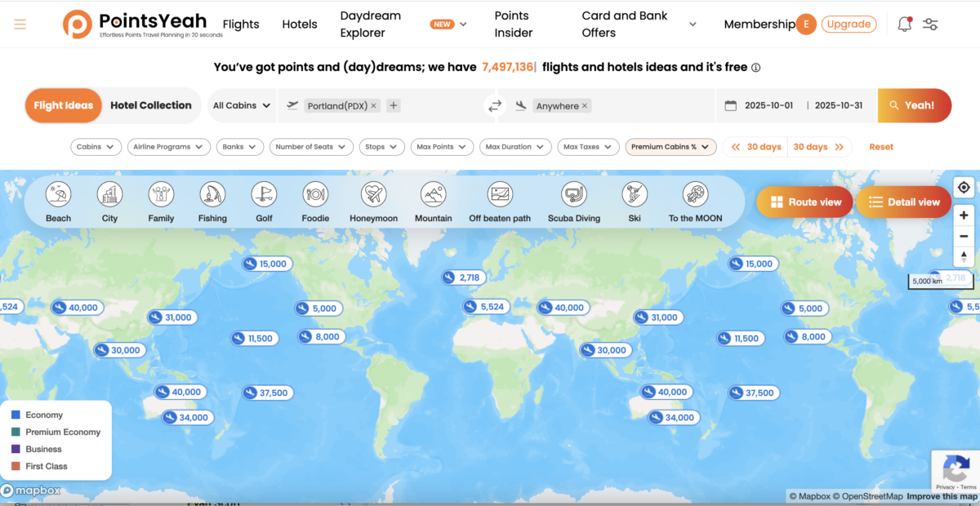Click the Premium Economy legend swatch
The image size is (980, 506).
(x=16, y=433)
